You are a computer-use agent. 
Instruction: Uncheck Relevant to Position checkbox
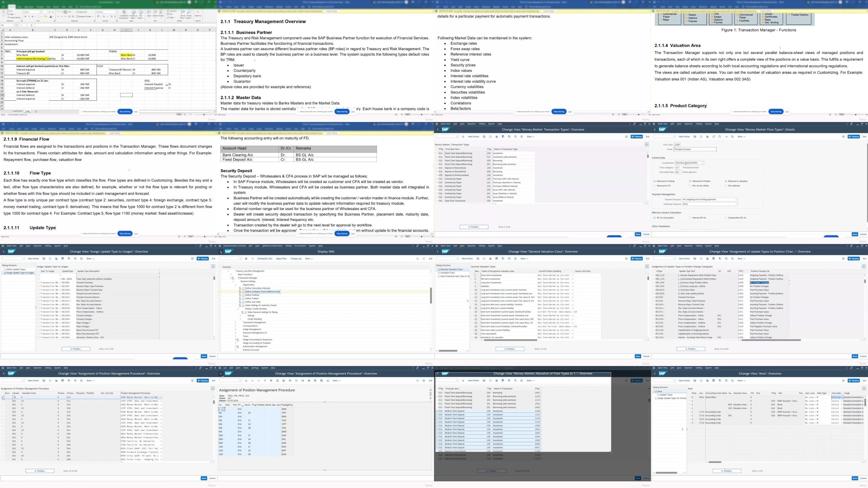[690, 181]
